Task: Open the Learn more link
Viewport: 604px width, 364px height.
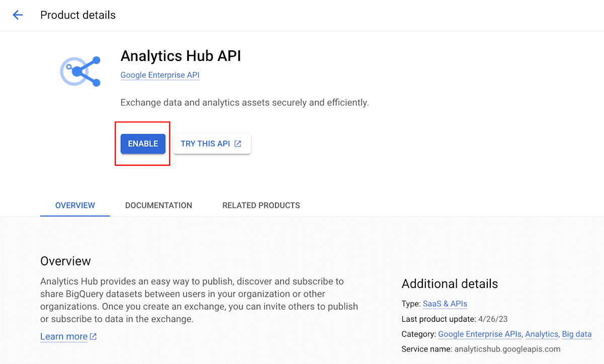Action: [x=68, y=337]
